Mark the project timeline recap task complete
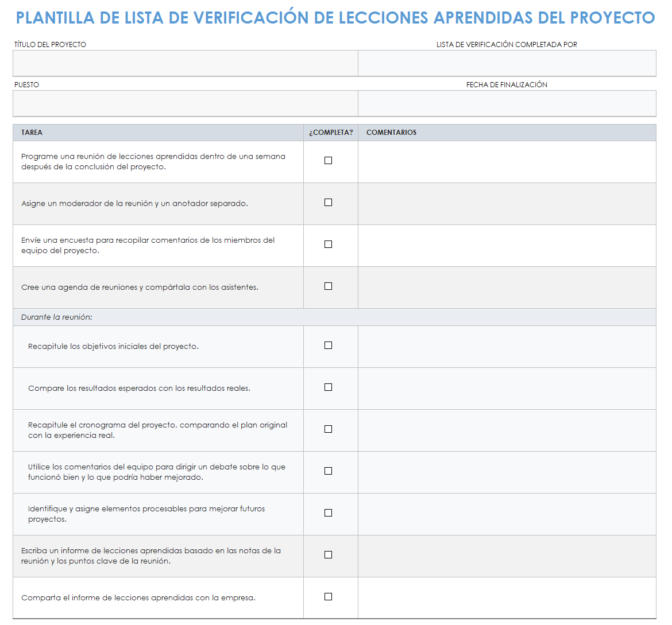672x625 pixels. tap(328, 429)
